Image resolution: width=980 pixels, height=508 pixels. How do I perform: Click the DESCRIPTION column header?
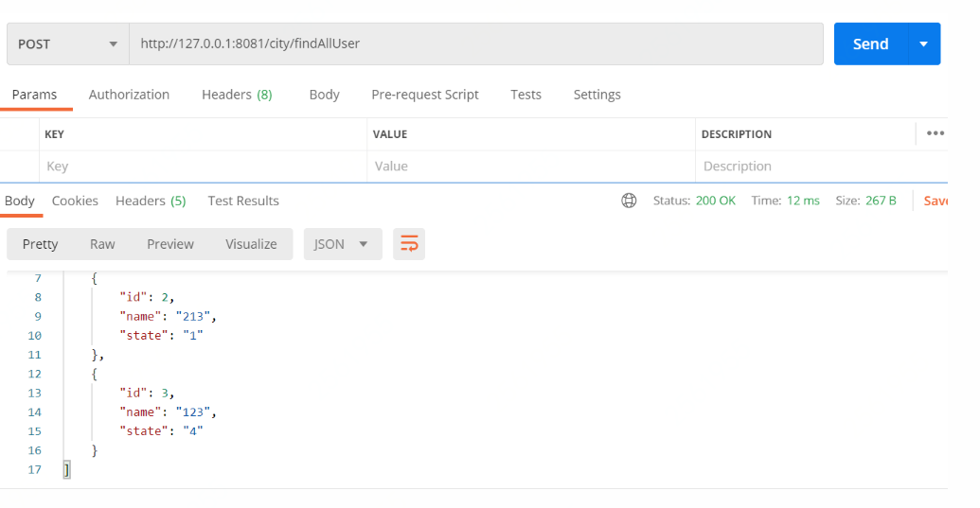(737, 134)
